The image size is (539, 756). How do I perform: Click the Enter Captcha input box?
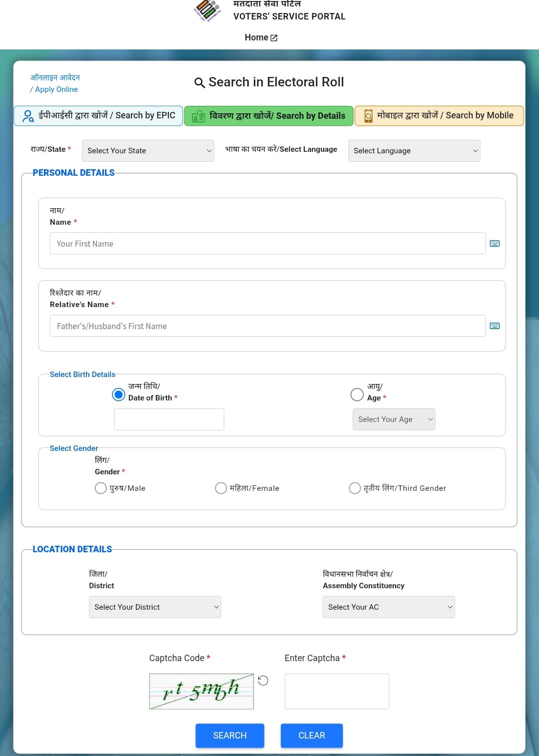click(x=337, y=691)
